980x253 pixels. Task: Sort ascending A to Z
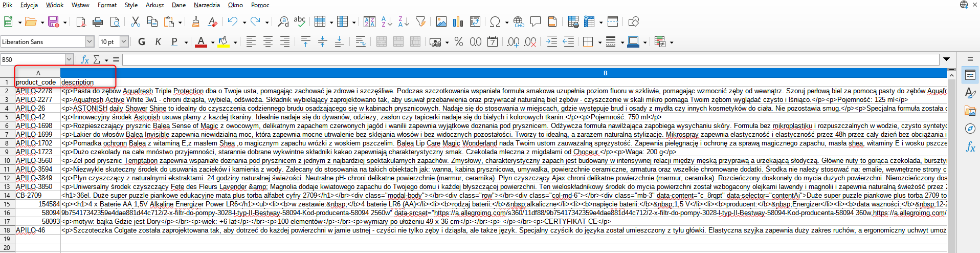click(x=387, y=22)
